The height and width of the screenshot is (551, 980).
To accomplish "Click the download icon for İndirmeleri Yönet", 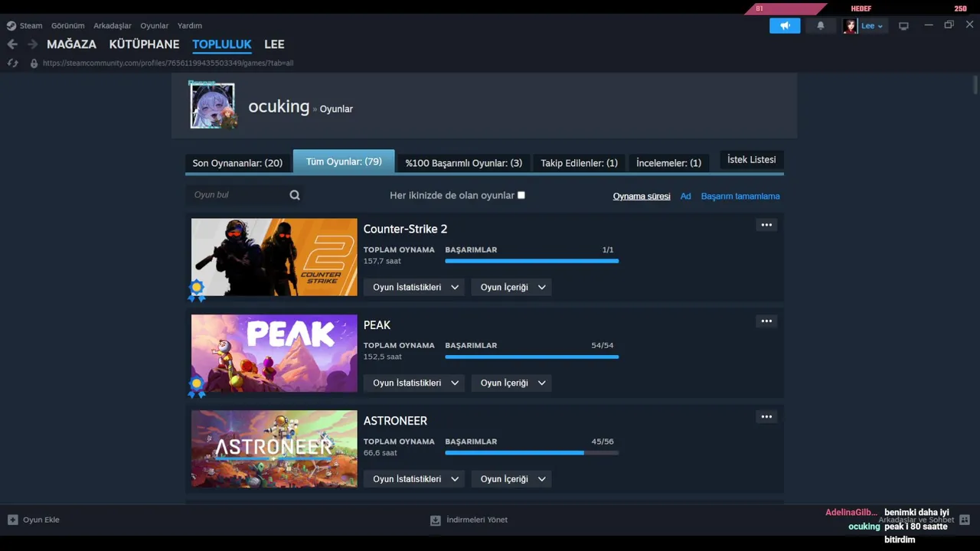I will coord(436,520).
